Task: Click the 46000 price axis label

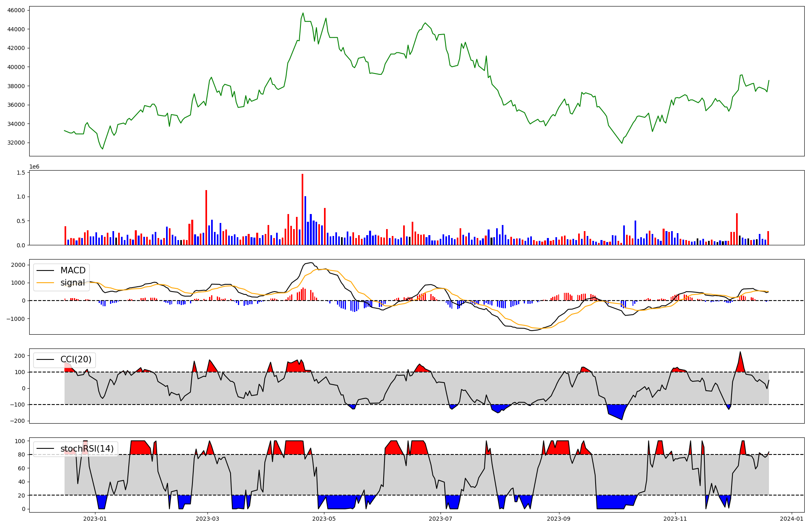Action: pos(16,10)
